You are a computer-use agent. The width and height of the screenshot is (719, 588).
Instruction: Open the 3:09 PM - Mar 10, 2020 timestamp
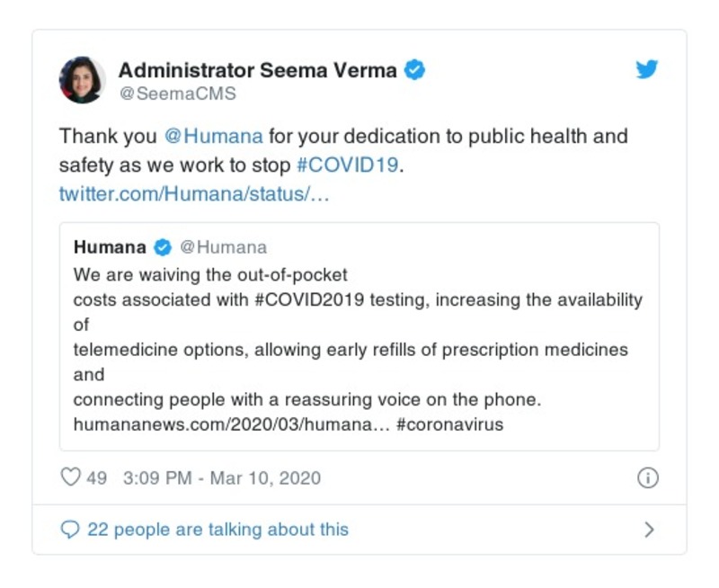(220, 478)
